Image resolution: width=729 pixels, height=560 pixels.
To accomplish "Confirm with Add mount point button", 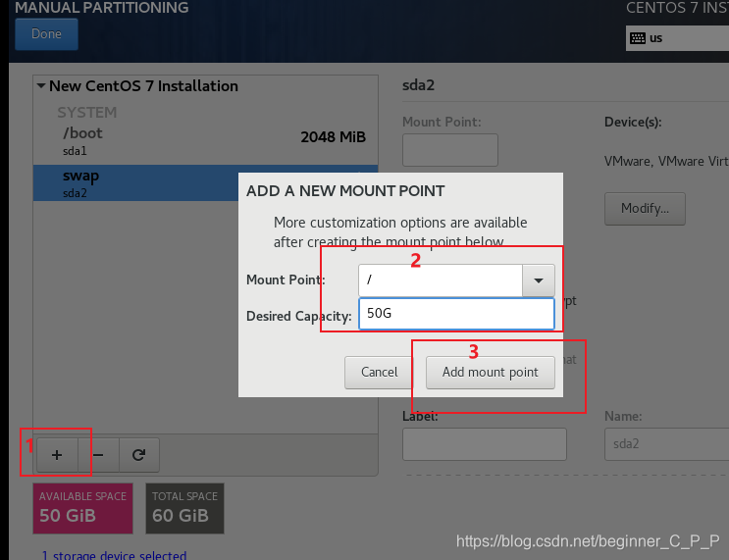I will click(490, 373).
